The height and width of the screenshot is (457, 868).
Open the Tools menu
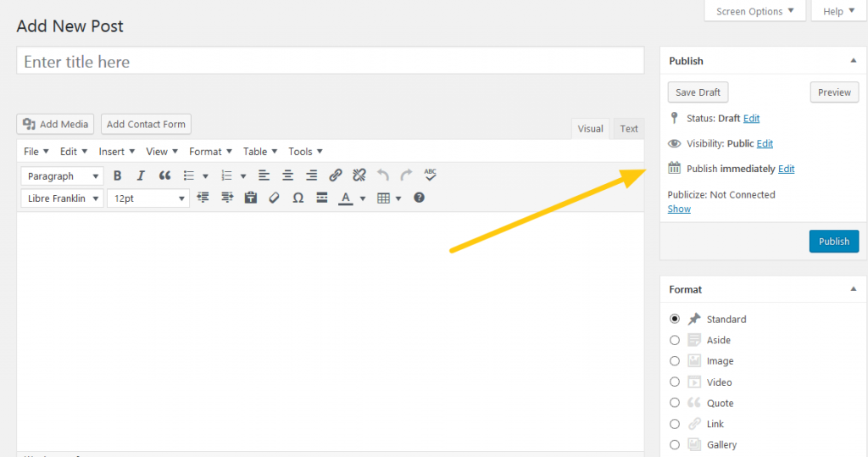(305, 151)
